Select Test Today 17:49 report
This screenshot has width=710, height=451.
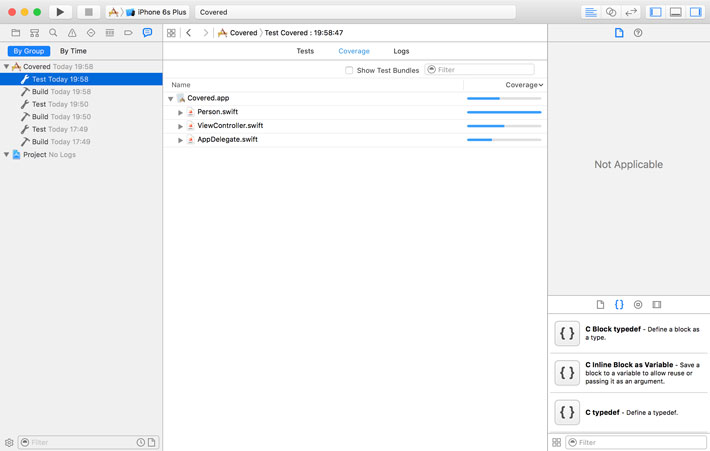click(x=82, y=129)
